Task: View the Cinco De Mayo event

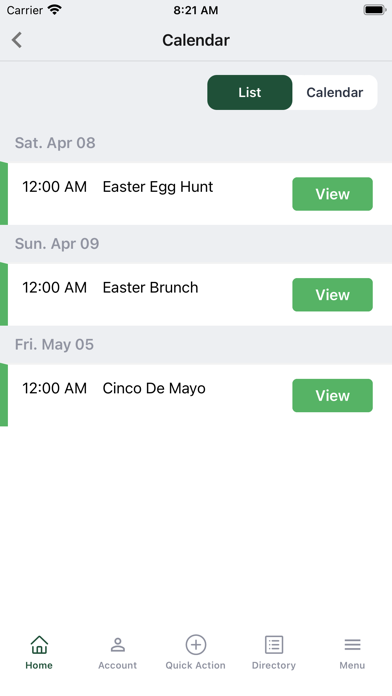Action: 333,395
